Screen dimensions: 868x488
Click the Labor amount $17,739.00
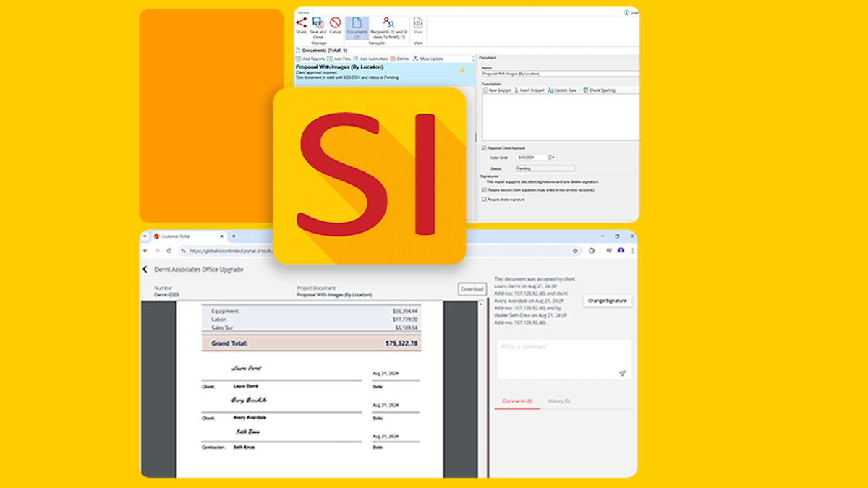click(x=405, y=319)
